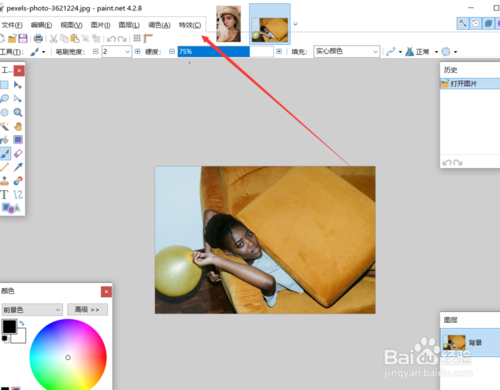Select the Line/Curve tool
The width and height of the screenshot is (500, 390).
click(18, 194)
